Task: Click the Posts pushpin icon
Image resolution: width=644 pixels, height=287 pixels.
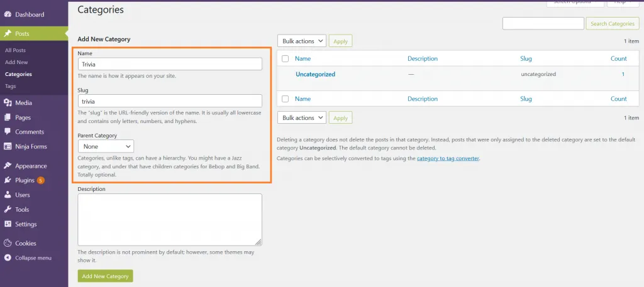Action: pyautogui.click(x=8, y=34)
